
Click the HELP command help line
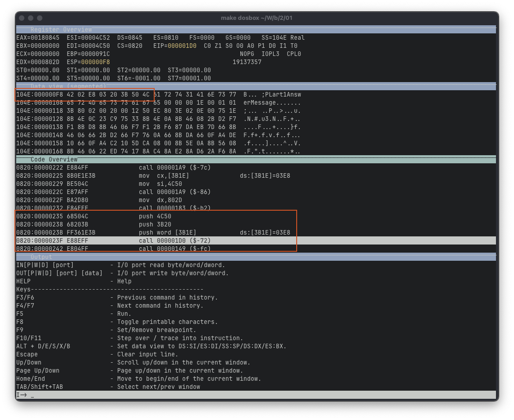pyautogui.click(x=74, y=282)
